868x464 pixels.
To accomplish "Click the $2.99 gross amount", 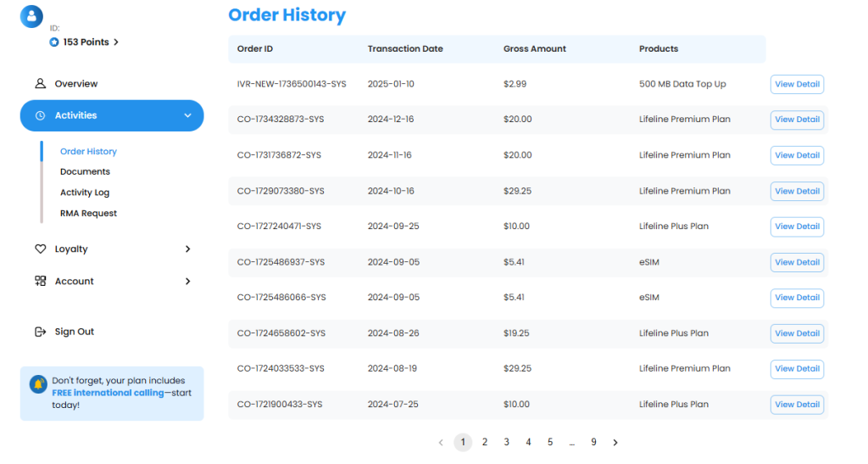I will coord(515,84).
